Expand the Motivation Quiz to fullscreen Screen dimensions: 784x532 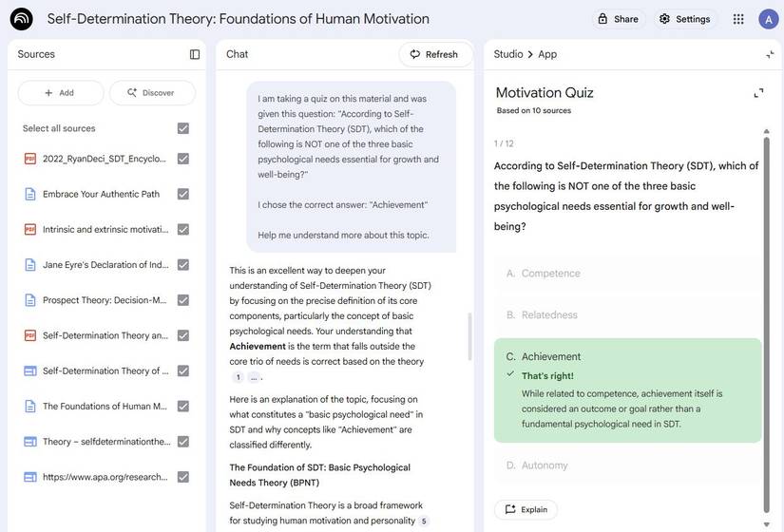click(758, 92)
